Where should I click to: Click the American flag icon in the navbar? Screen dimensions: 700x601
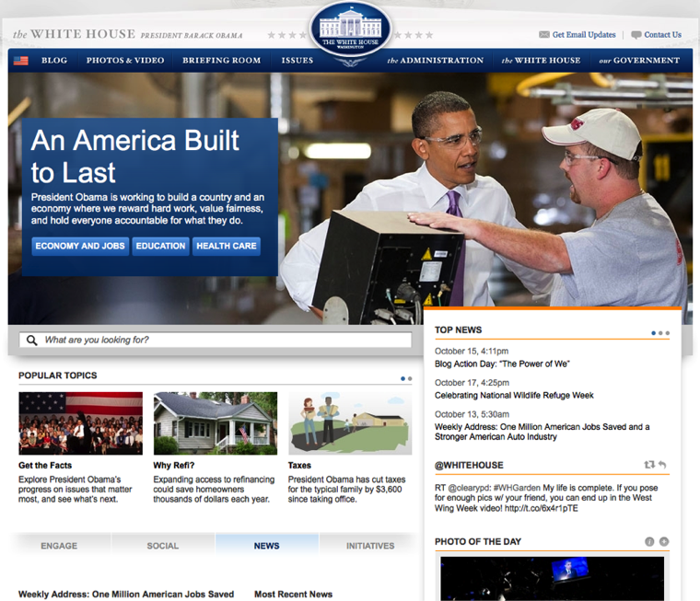click(x=20, y=61)
